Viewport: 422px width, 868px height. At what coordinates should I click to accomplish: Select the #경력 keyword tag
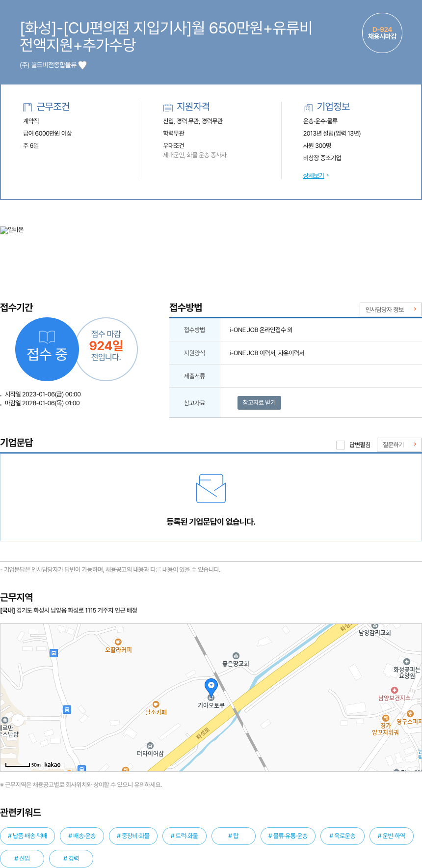pyautogui.click(x=71, y=858)
